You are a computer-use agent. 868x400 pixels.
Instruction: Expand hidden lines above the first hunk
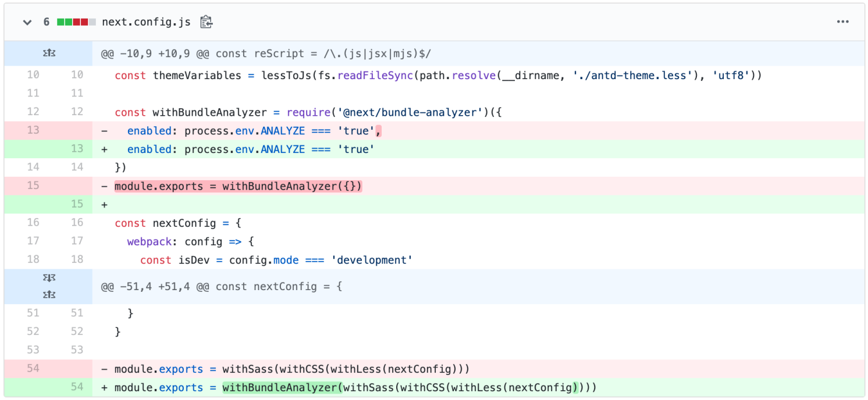click(x=49, y=53)
